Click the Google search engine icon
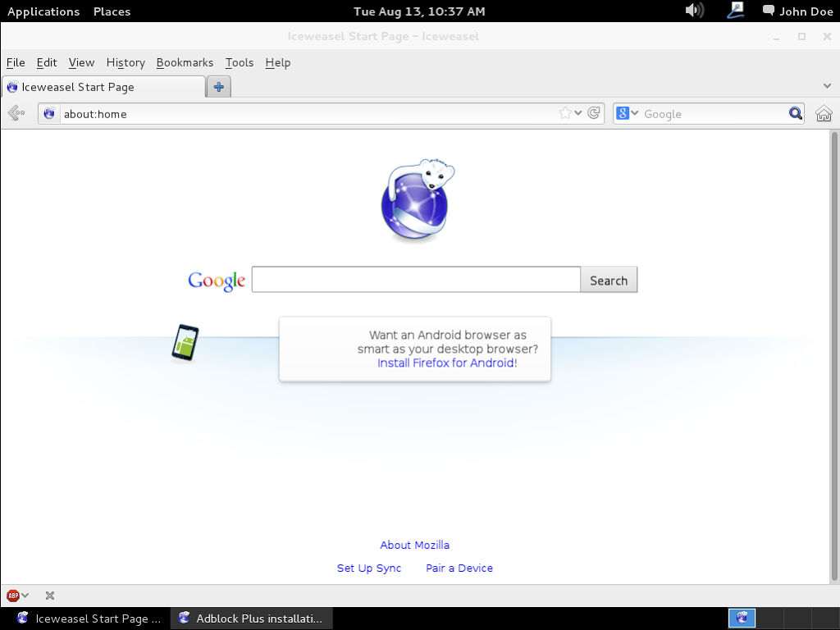840x630 pixels. (622, 113)
